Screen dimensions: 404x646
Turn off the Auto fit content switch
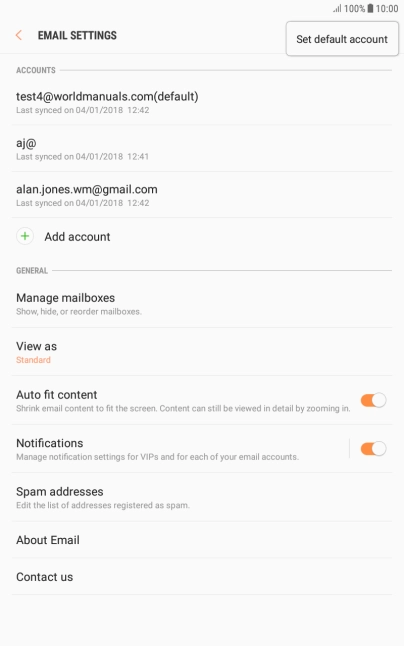point(373,400)
